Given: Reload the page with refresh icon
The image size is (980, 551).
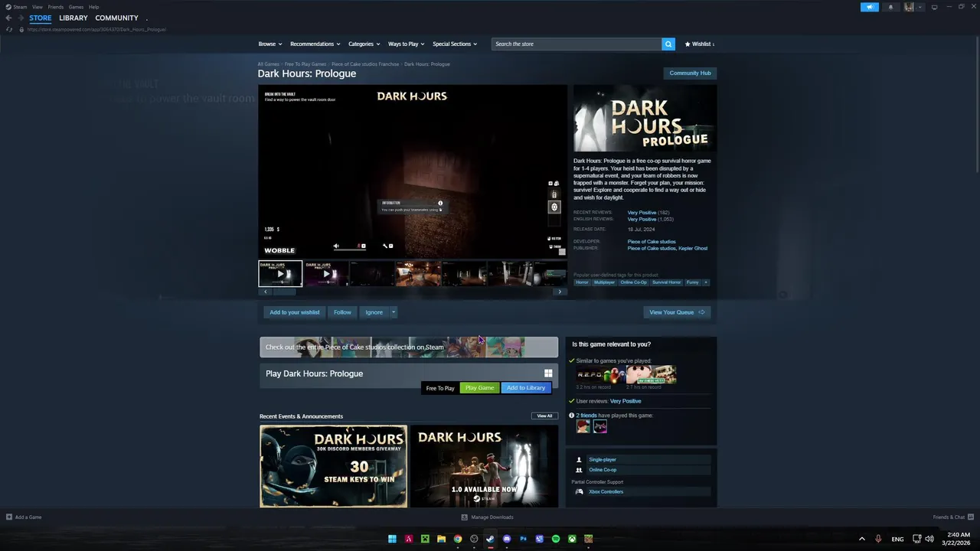Looking at the screenshot, I should click(9, 29).
